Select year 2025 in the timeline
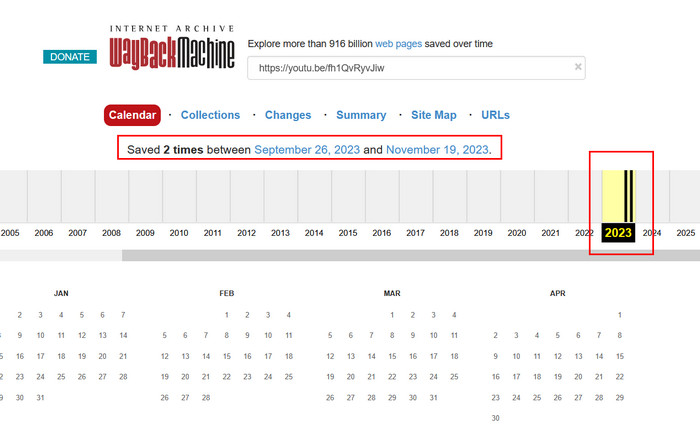This screenshot has height=427, width=700. [685, 233]
